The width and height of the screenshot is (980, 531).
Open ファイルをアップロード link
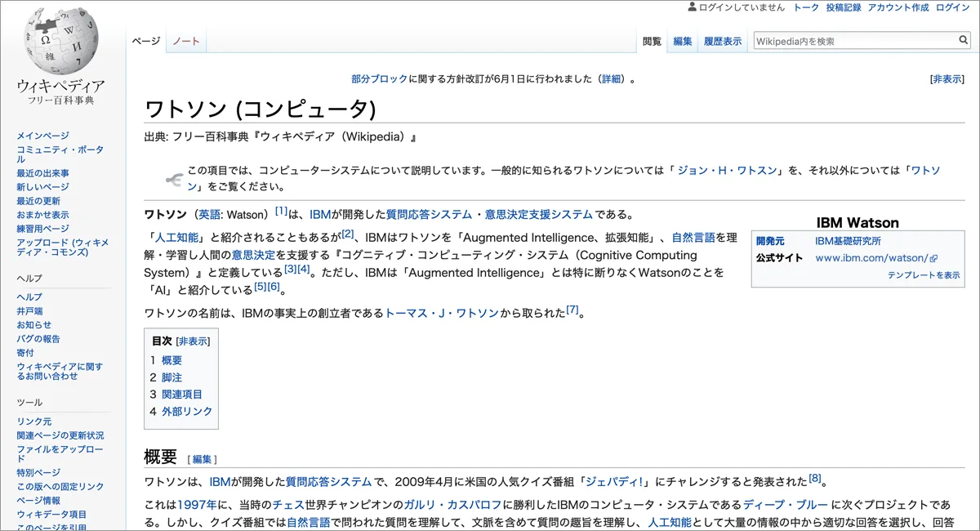[x=60, y=454]
